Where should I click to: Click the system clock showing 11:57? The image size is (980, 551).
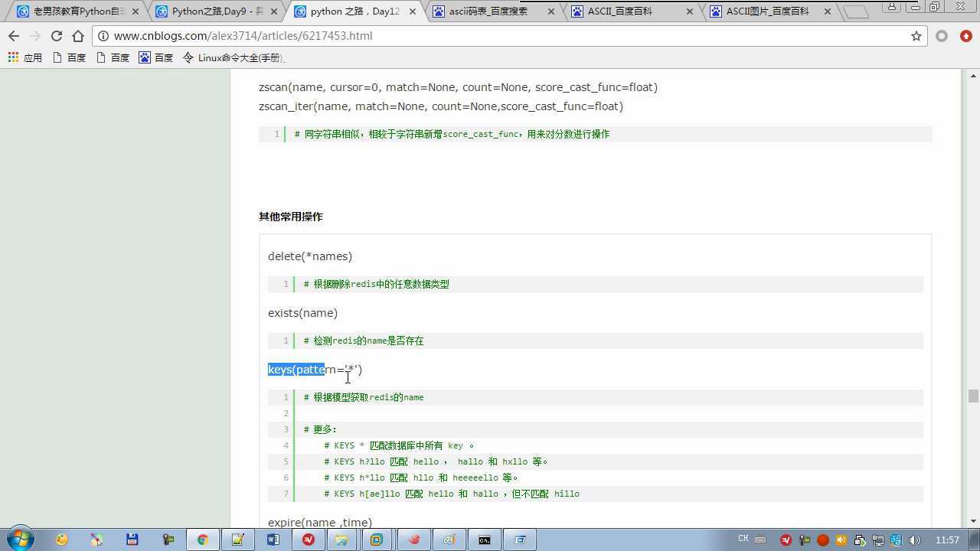pos(947,540)
